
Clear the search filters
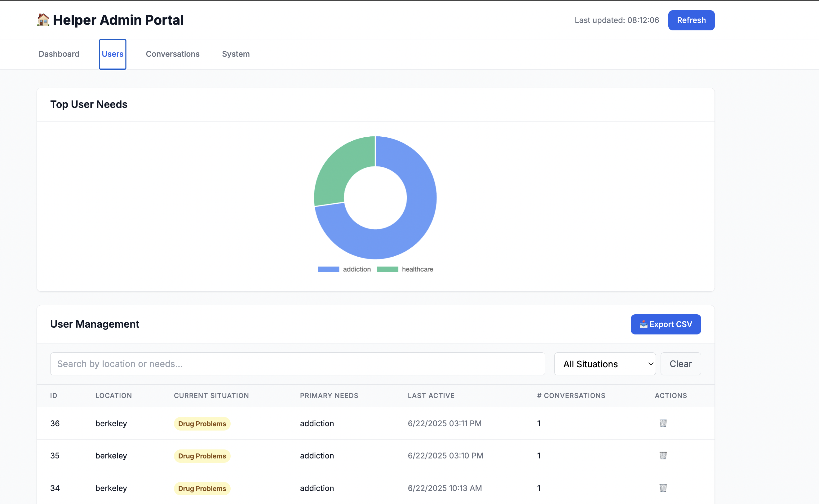coord(680,364)
